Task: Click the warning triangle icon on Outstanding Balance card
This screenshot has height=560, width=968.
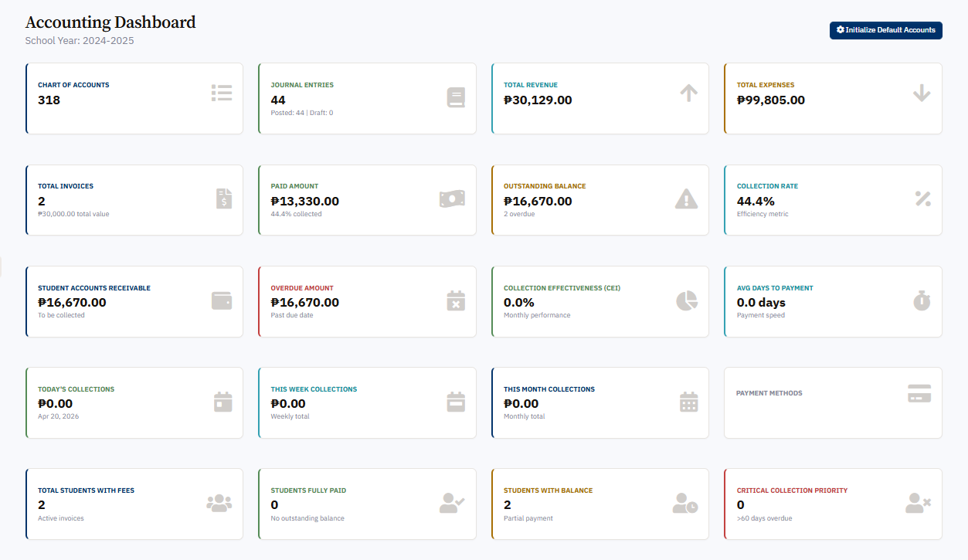Action: point(686,199)
